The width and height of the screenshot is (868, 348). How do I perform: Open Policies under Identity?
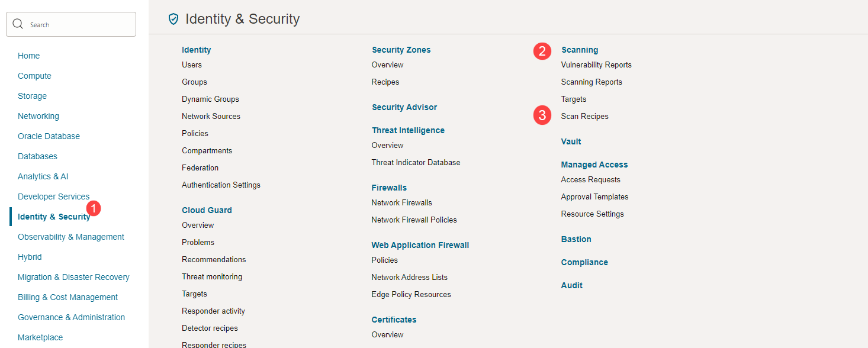(x=195, y=133)
